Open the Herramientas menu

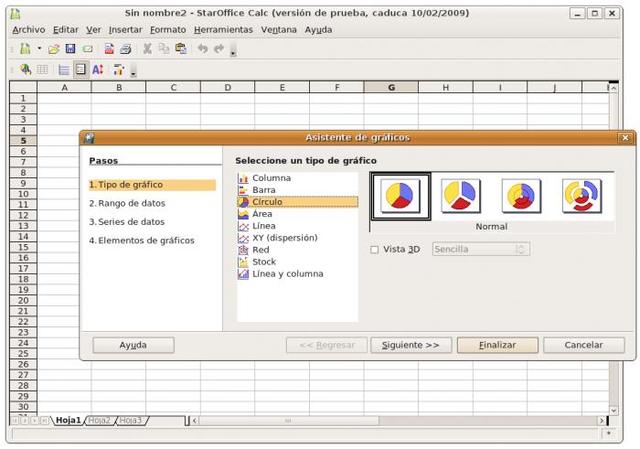[x=223, y=30]
